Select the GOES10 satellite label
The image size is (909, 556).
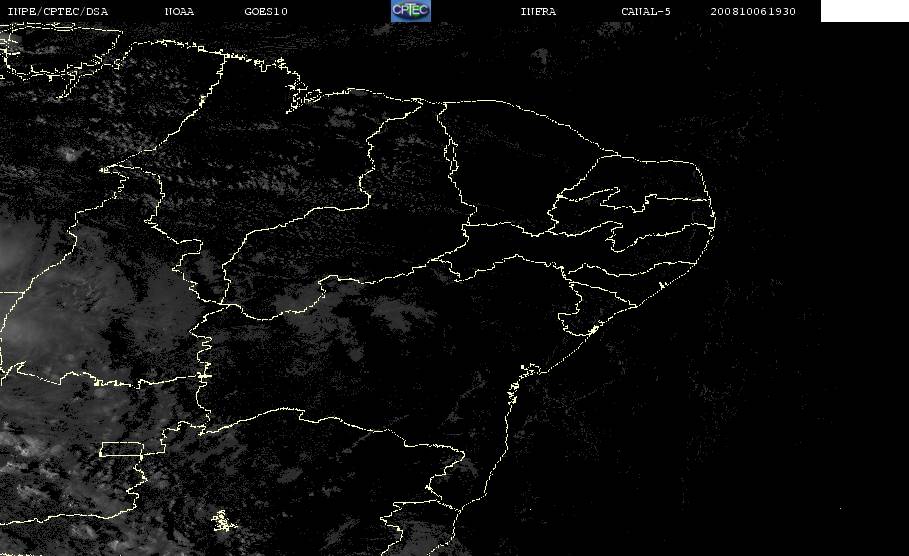coord(266,12)
